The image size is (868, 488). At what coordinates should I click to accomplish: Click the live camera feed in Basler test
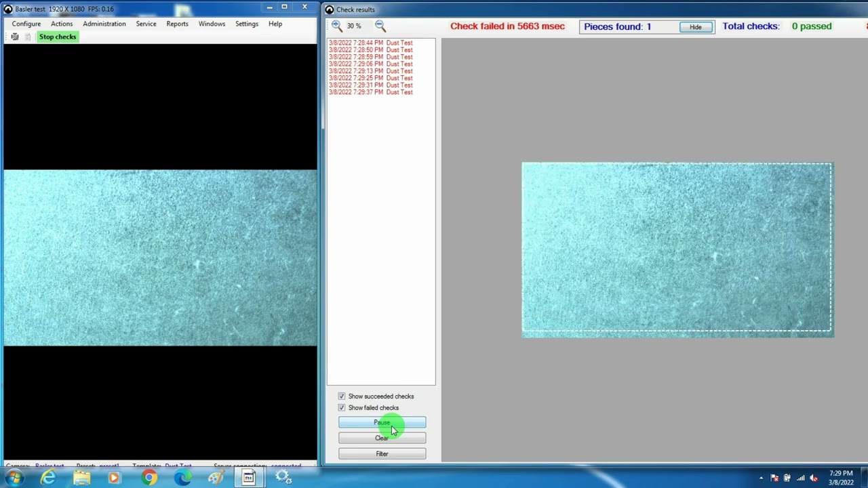(160, 258)
